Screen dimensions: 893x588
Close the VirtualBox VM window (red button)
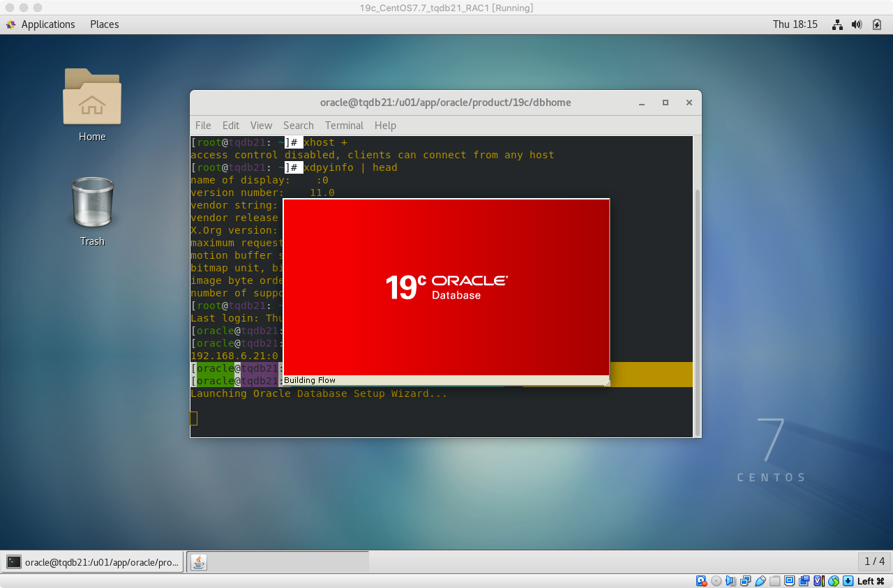(9, 8)
